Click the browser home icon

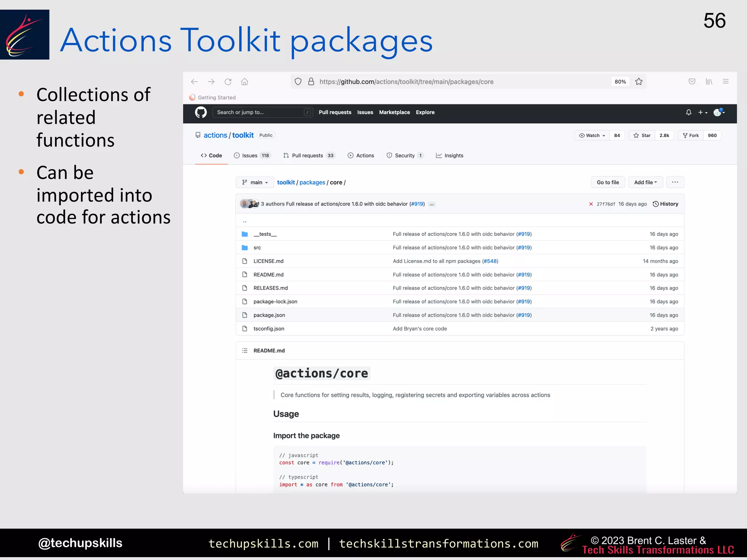point(244,82)
